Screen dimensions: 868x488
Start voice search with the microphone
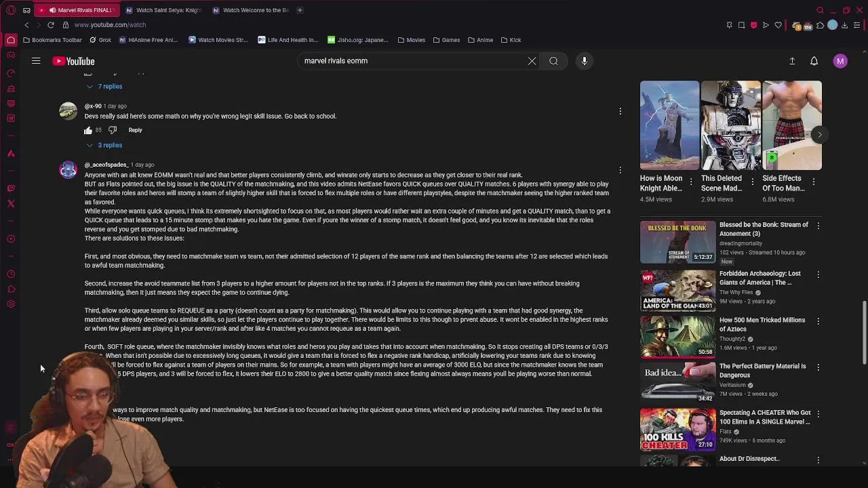(x=584, y=61)
